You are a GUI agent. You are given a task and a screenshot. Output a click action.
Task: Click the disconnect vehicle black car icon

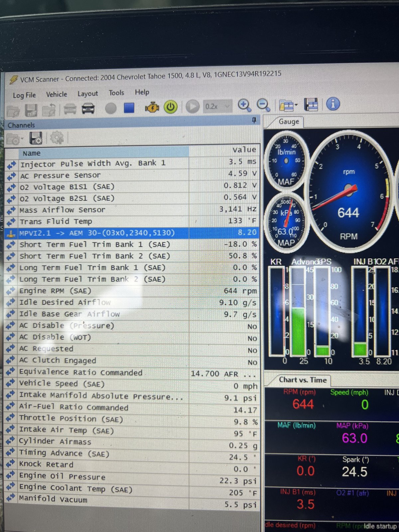88,109
